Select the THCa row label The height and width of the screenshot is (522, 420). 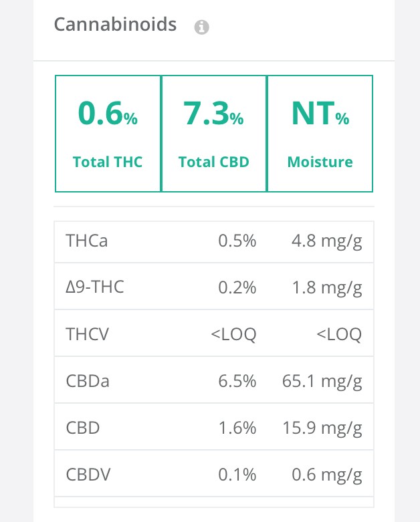coord(86,241)
